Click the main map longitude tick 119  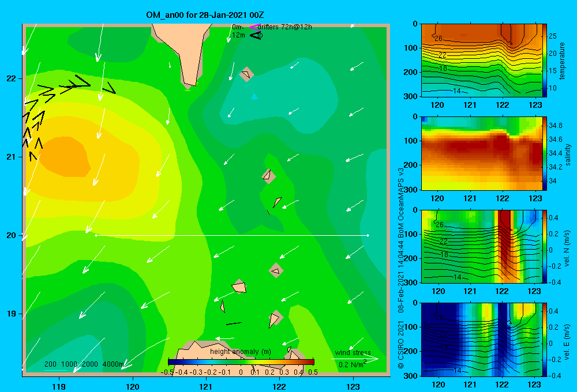(59, 386)
